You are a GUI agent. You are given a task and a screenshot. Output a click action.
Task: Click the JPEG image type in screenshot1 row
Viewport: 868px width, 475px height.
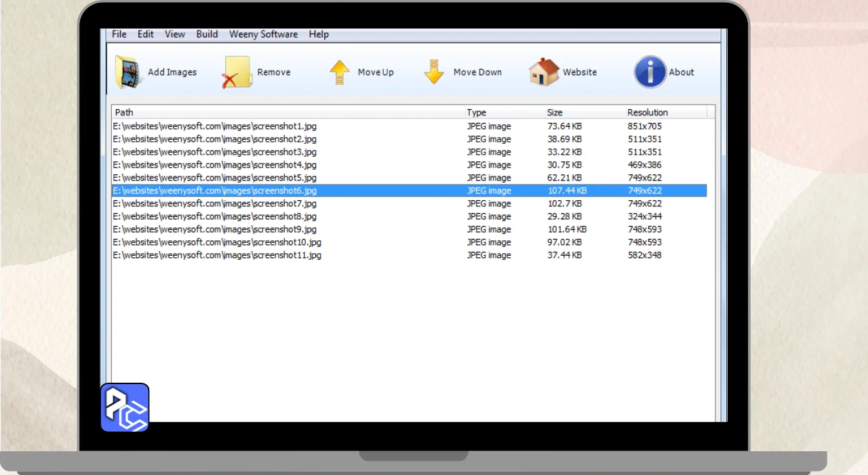[x=489, y=126]
